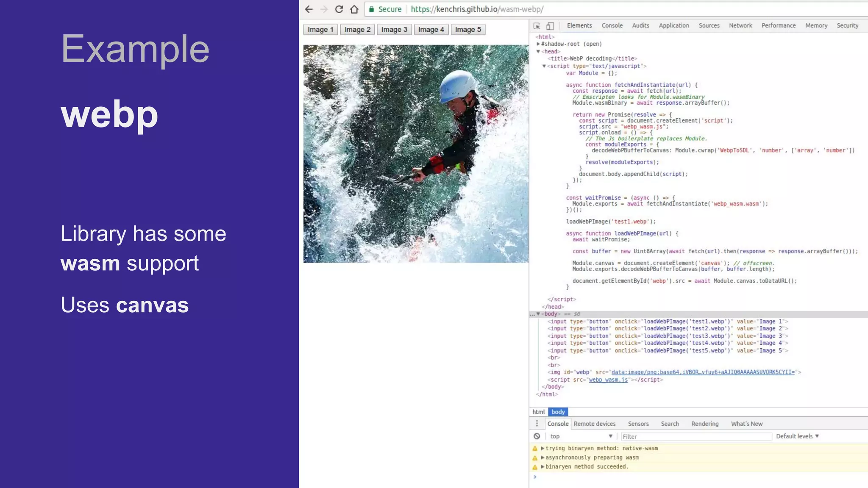Switch to the Elements tab

pos(579,26)
